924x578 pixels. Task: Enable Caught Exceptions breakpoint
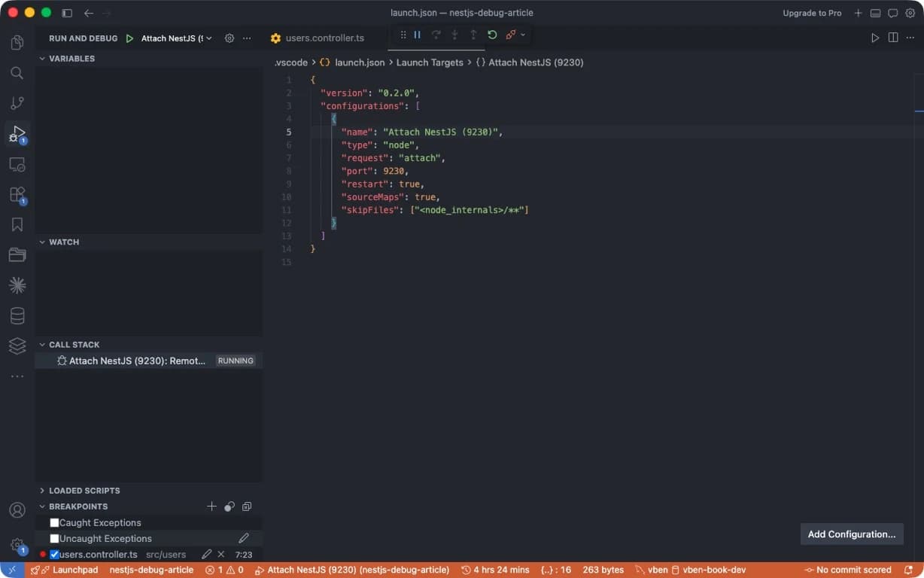point(54,522)
